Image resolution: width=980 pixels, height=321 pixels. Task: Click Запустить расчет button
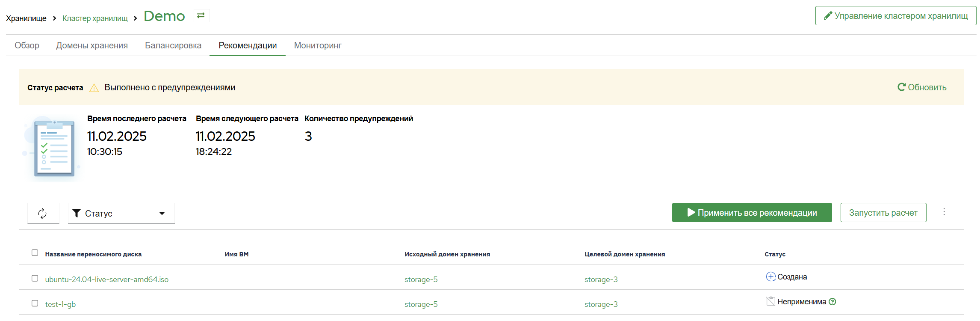883,213
